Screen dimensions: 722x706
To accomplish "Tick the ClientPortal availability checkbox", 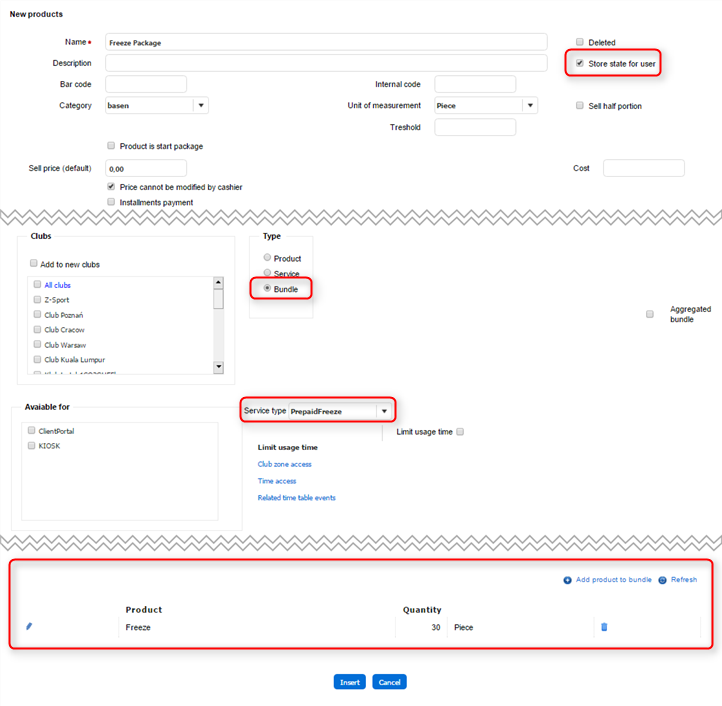I will (x=32, y=430).
